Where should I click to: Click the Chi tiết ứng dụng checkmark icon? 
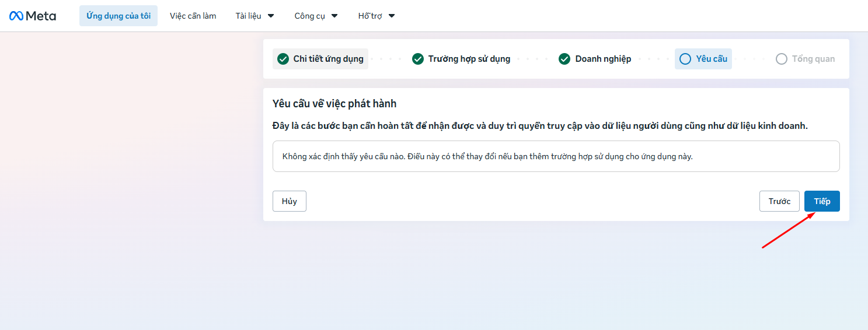[x=283, y=59]
